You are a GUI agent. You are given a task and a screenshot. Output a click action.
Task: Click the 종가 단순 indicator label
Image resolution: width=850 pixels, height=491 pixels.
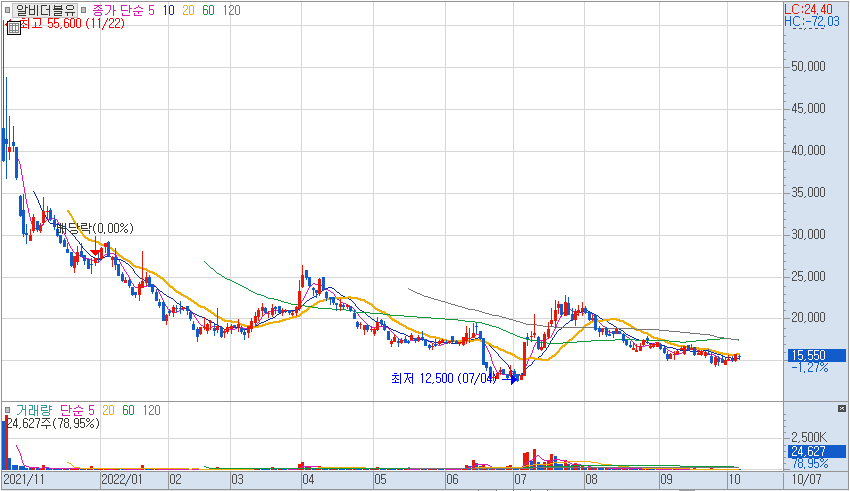pyautogui.click(x=117, y=10)
